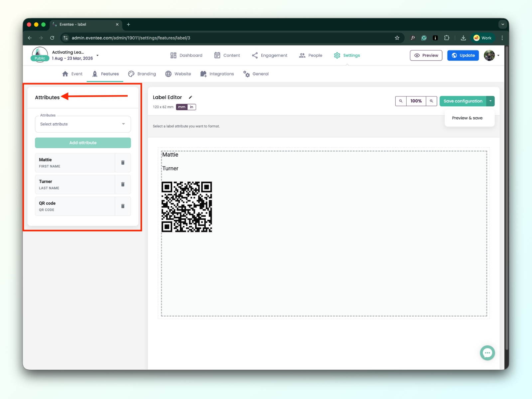Open the Settings menu
Viewport: 532px width, 399px height.
click(x=347, y=56)
